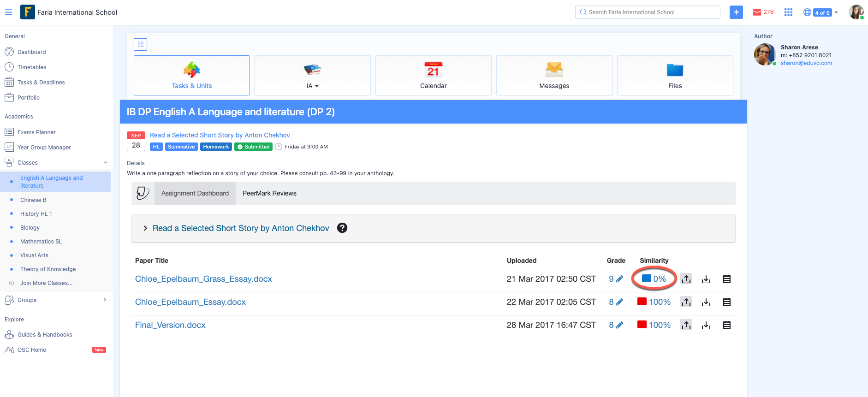Open the mail inbox envelope icon
The image size is (868, 397).
[757, 12]
